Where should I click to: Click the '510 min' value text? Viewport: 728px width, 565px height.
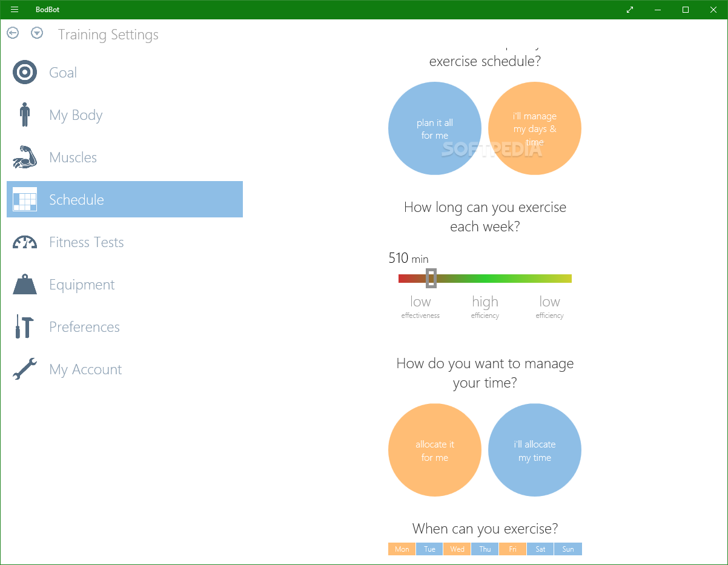[x=408, y=259]
